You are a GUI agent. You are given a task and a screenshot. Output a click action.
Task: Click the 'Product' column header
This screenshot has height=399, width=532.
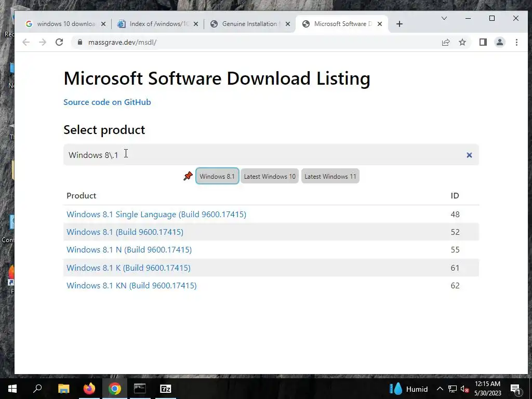[82, 195]
